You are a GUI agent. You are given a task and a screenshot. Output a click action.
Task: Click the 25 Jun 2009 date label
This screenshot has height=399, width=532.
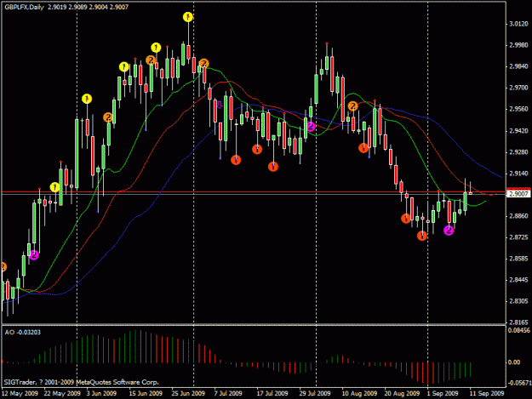pos(188,393)
